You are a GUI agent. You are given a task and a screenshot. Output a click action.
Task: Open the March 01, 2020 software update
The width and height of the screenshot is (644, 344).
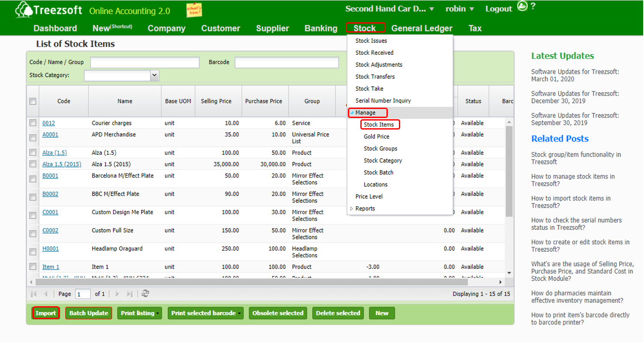(575, 75)
